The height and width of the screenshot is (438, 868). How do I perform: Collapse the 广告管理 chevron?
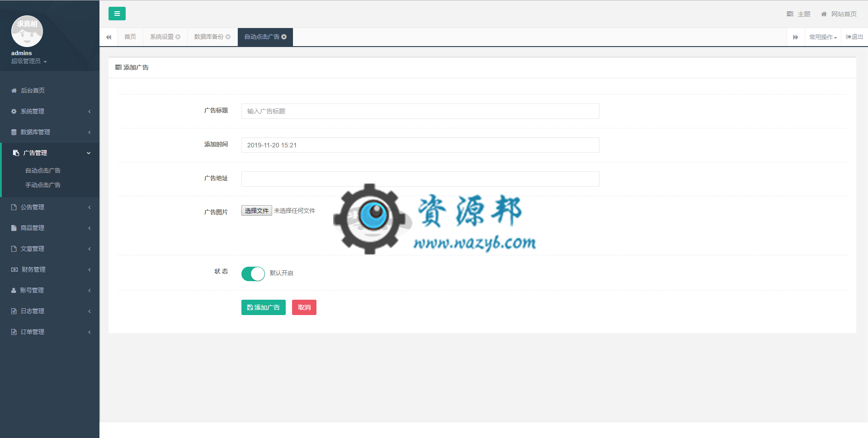click(x=89, y=153)
